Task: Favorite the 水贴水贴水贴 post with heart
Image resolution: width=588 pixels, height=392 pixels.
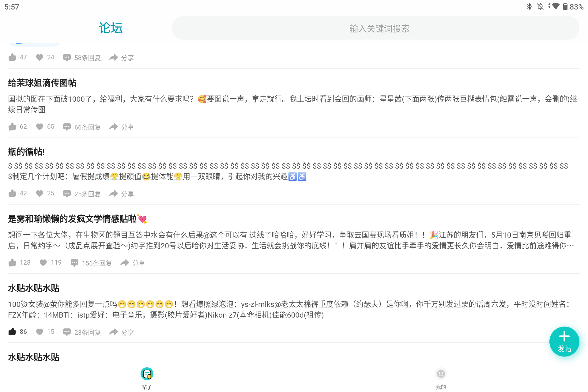Action: pos(40,332)
